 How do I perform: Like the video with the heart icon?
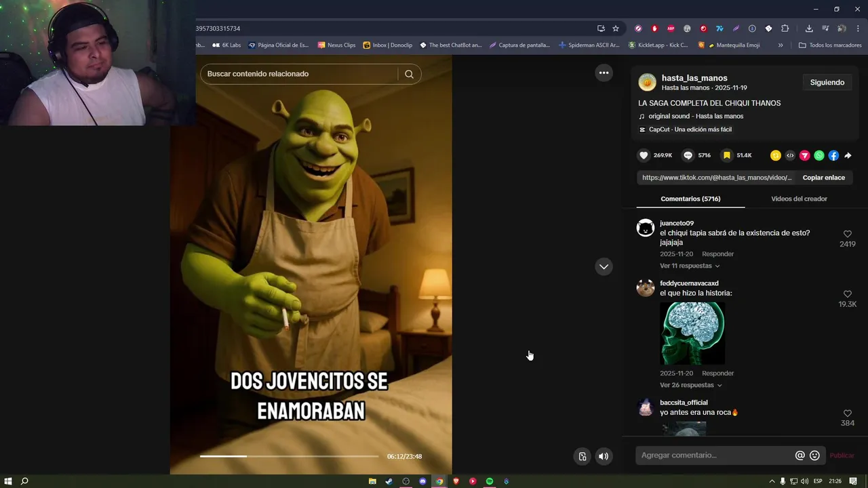click(x=644, y=155)
